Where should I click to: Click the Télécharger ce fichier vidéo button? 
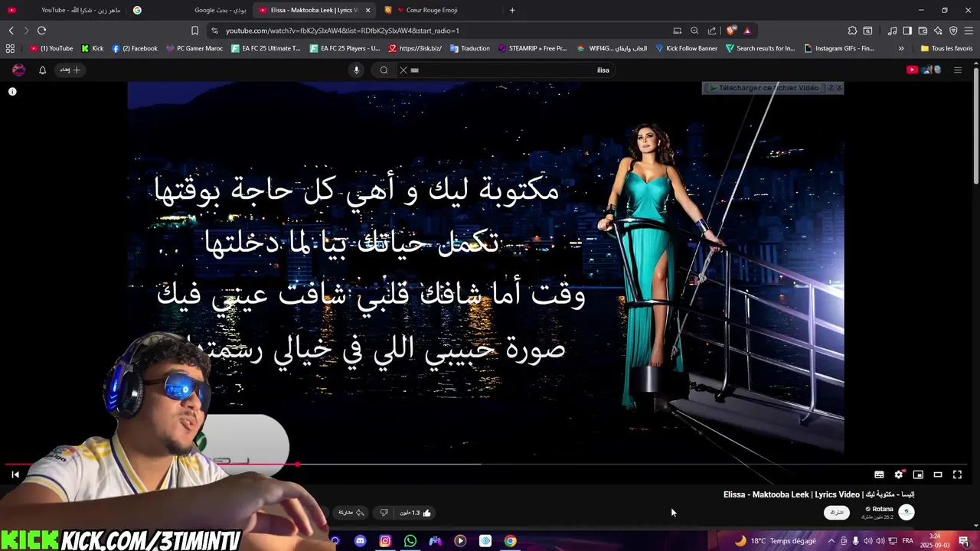click(766, 88)
